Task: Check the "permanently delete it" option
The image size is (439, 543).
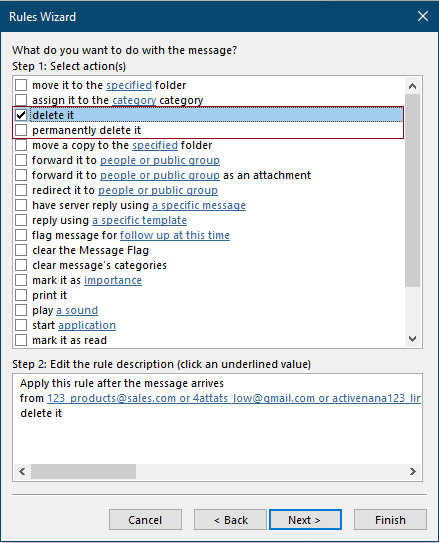Action: [x=21, y=130]
